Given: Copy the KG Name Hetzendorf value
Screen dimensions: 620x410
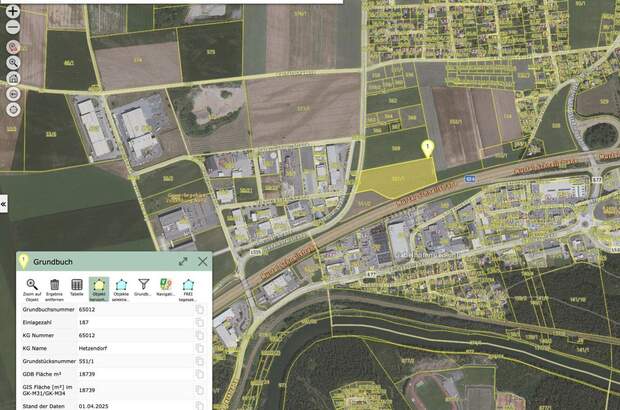Looking at the screenshot, I should pos(200,348).
